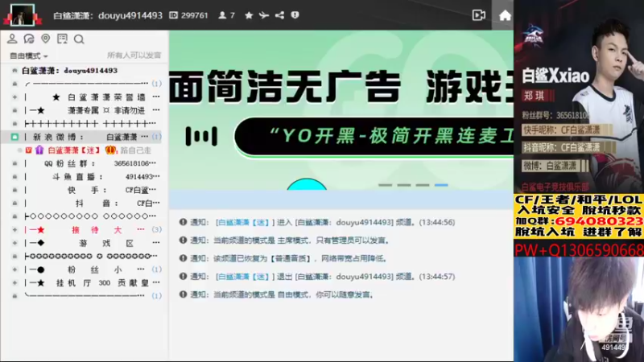Click the crown icon after 白鲨潇潇【迷】
This screenshot has height=362, width=644.
(110, 150)
